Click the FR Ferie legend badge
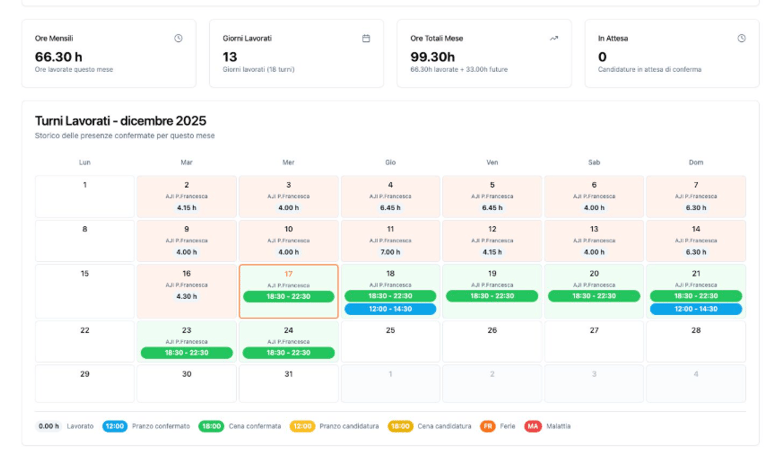Image resolution: width=768 pixels, height=455 pixels. (488, 426)
